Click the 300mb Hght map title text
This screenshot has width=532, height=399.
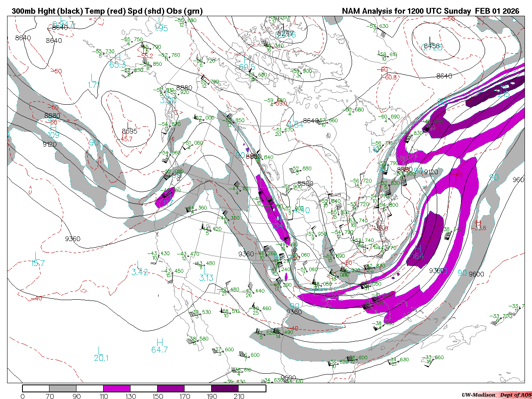[107, 11]
